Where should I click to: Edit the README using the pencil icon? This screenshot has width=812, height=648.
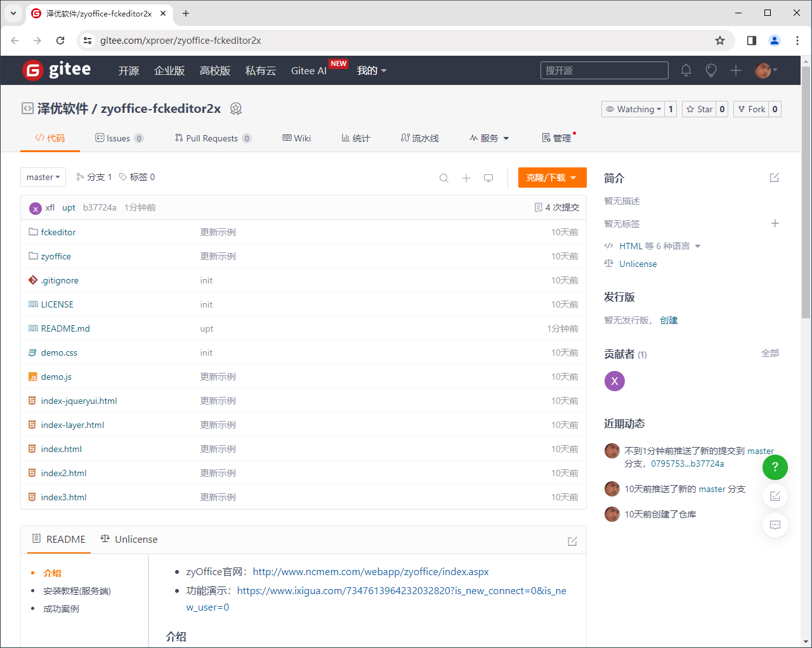pyautogui.click(x=572, y=541)
